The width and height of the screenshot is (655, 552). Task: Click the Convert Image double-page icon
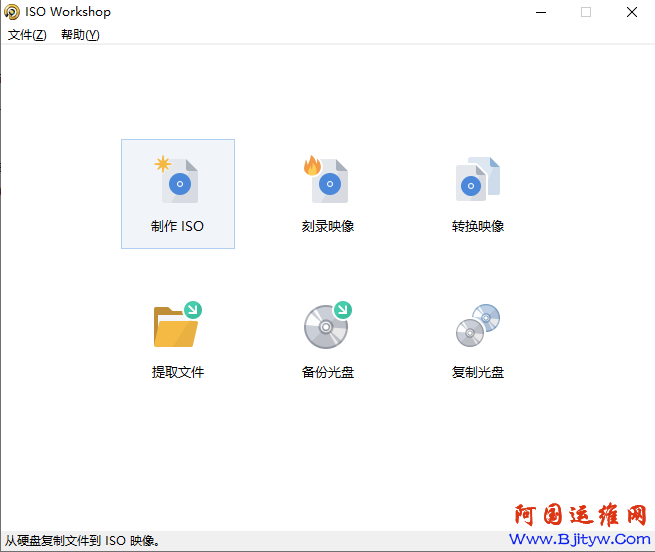478,180
